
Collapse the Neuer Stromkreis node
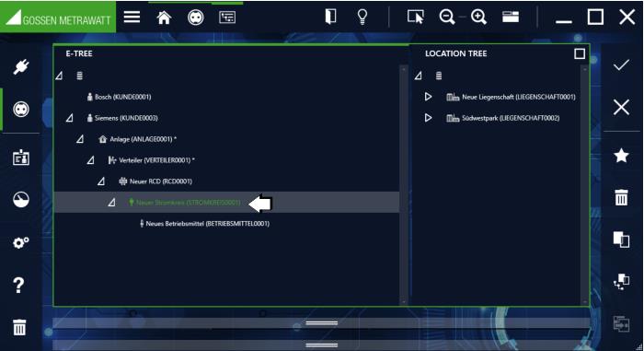[111, 203]
